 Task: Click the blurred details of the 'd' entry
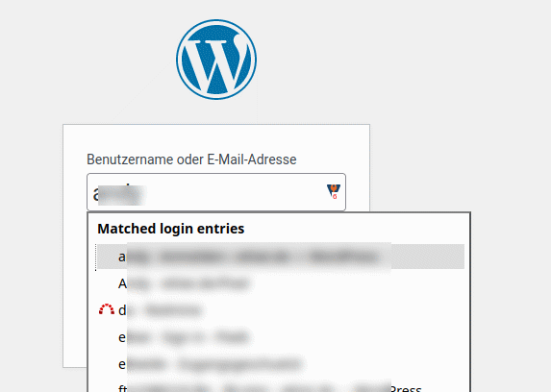pyautogui.click(x=165, y=310)
